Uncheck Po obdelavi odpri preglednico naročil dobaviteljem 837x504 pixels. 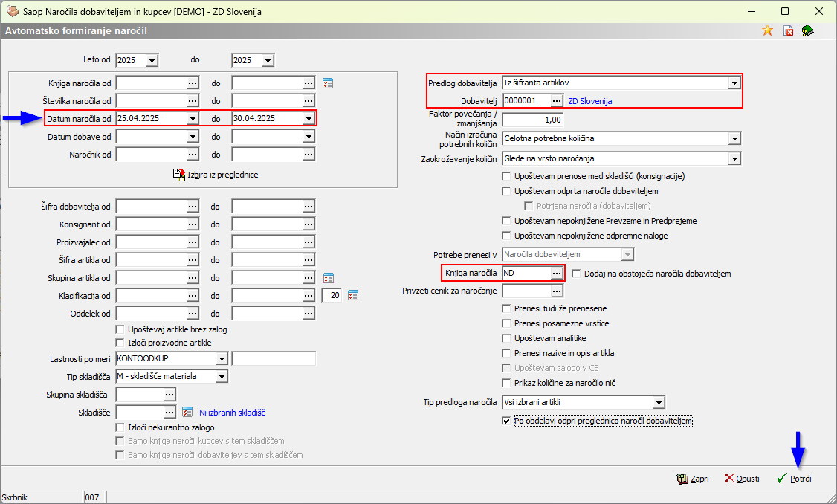point(506,421)
